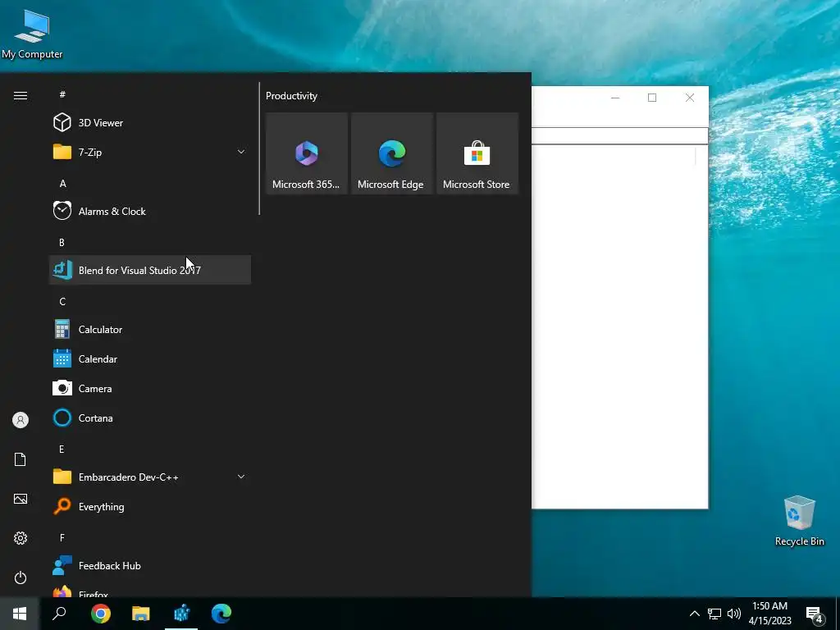Open File Explorer from taskbar
Image resolution: width=840 pixels, height=630 pixels.
pos(141,614)
